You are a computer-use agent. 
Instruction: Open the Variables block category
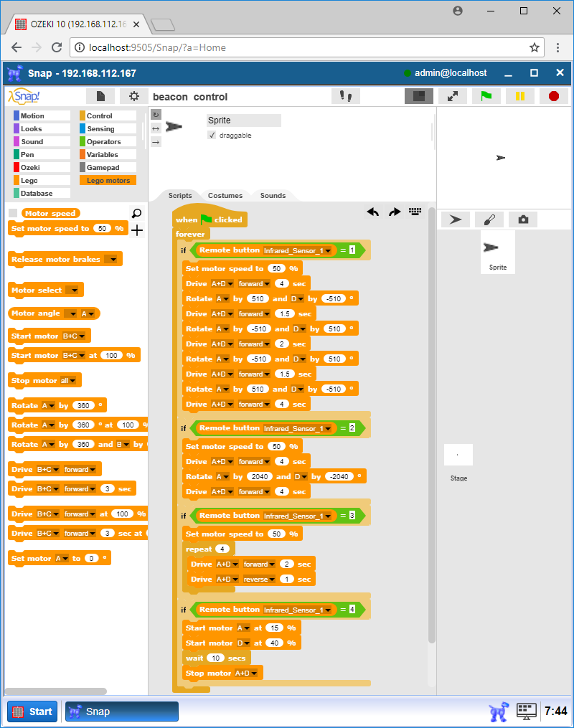tap(108, 155)
